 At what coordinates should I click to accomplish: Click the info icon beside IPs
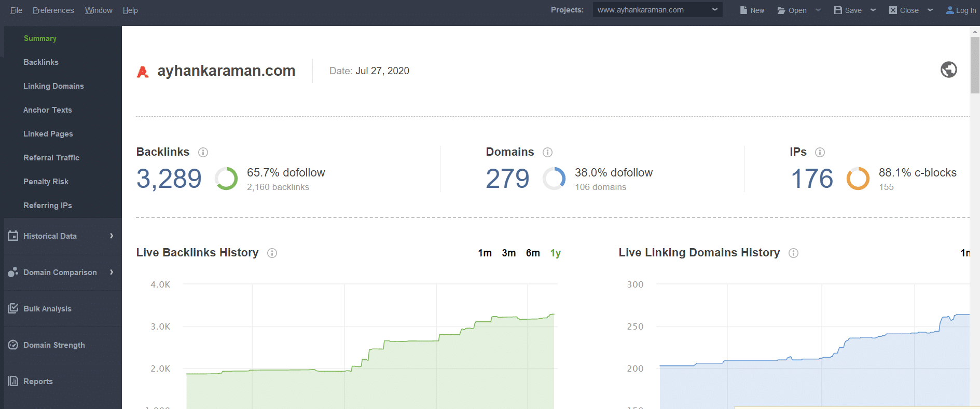click(x=820, y=152)
